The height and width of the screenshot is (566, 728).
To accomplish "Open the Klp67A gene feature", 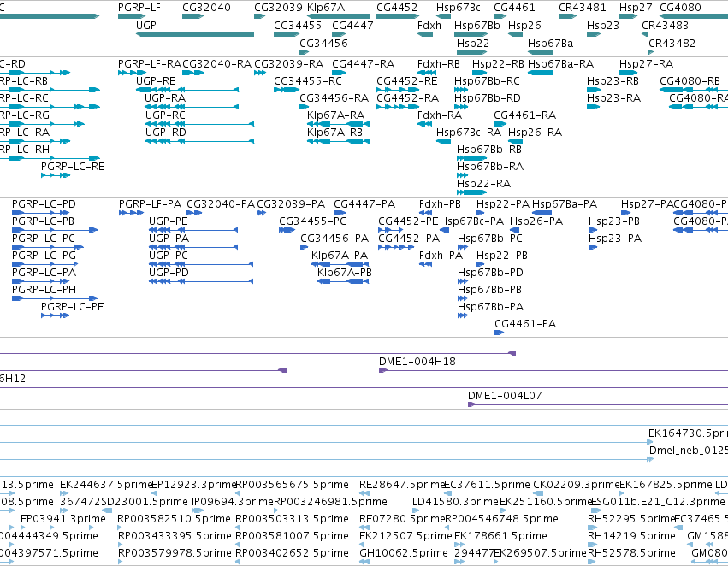I will pos(339,16).
